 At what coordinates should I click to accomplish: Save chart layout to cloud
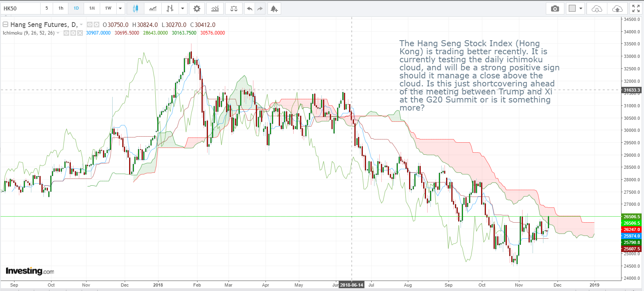[x=617, y=8]
